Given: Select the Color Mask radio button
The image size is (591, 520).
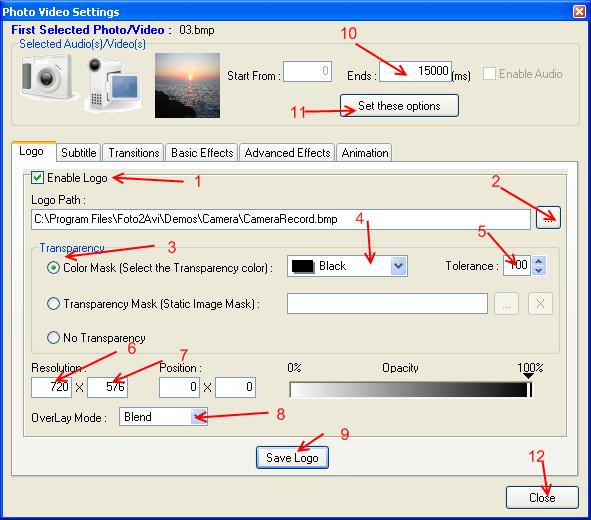Looking at the screenshot, I should [53, 268].
